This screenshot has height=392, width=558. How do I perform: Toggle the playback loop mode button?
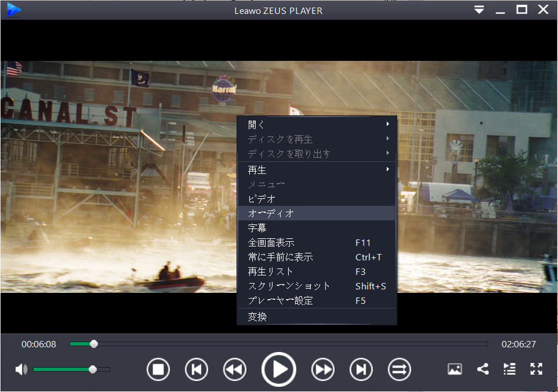tap(399, 369)
